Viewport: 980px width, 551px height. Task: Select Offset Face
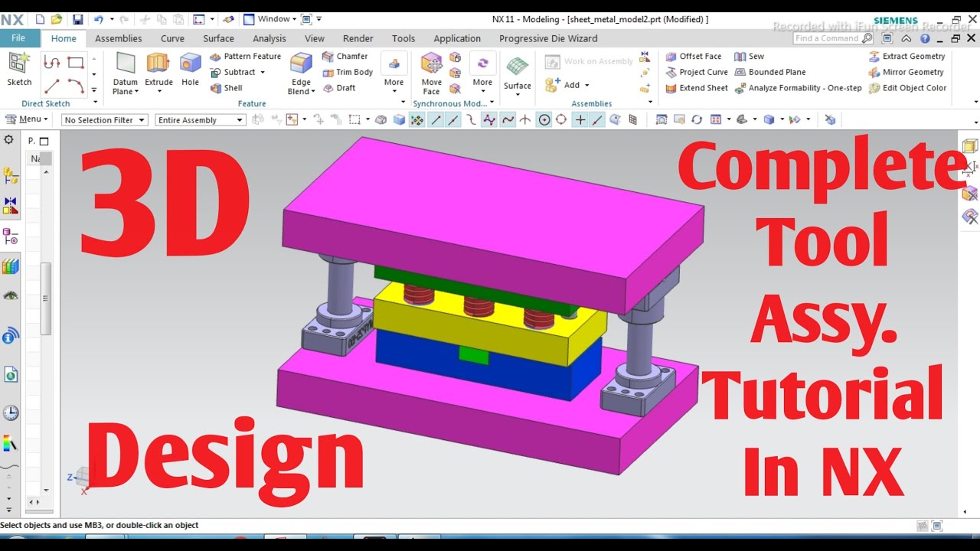(x=693, y=56)
